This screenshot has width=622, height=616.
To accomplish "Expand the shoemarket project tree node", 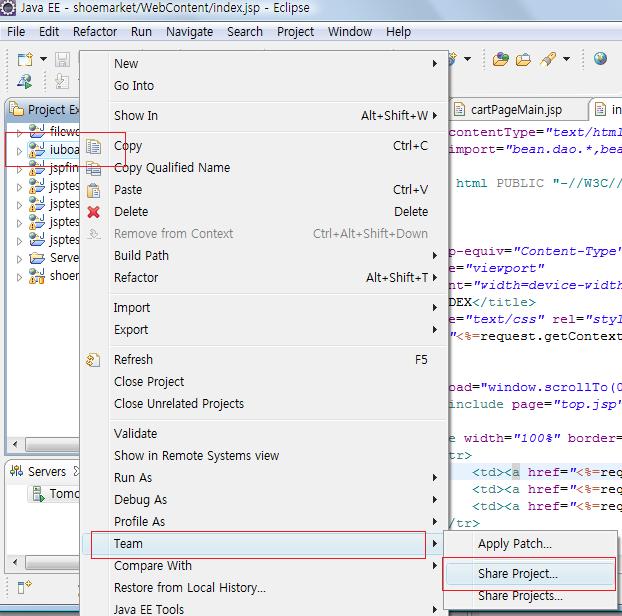I will coord(19,277).
